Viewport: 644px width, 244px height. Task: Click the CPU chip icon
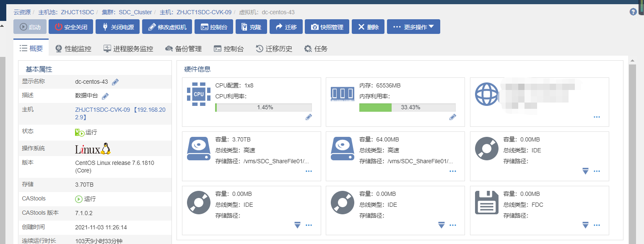[199, 94]
